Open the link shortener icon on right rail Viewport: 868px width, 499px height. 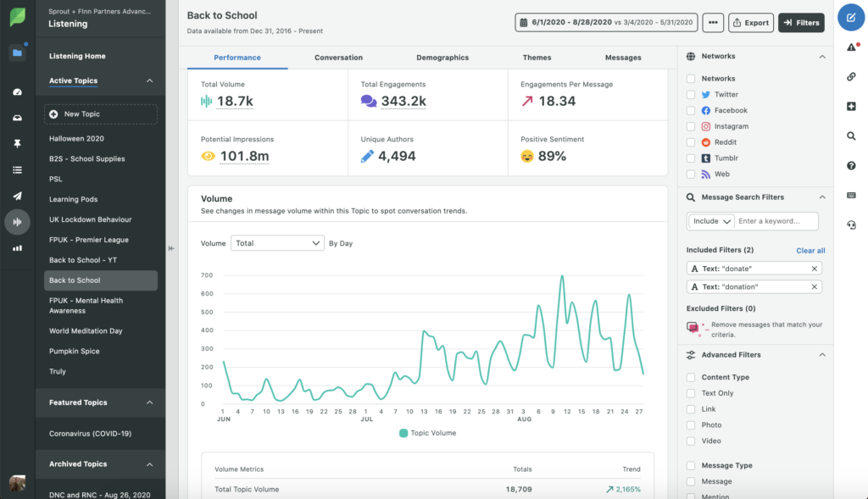(851, 75)
